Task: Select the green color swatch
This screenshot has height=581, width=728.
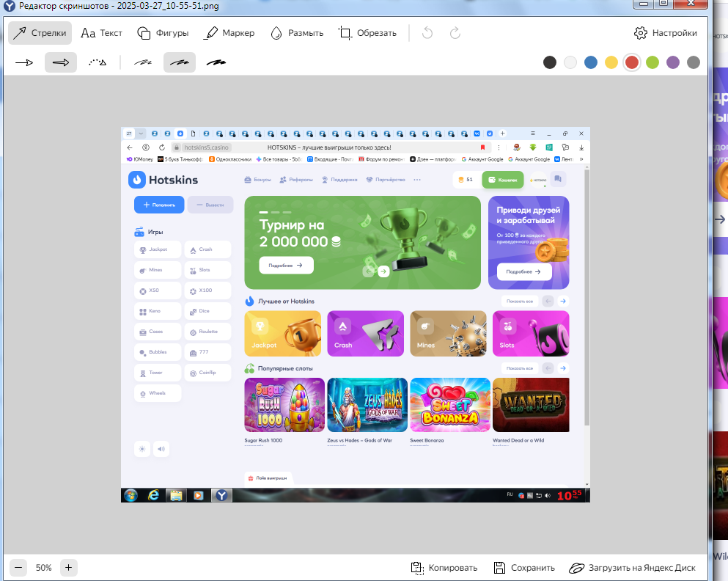Action: coord(652,62)
